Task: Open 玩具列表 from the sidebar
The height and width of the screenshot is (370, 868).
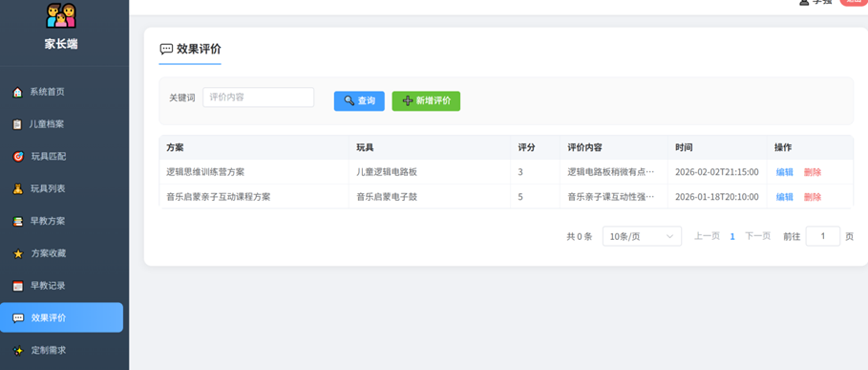Action: point(61,189)
